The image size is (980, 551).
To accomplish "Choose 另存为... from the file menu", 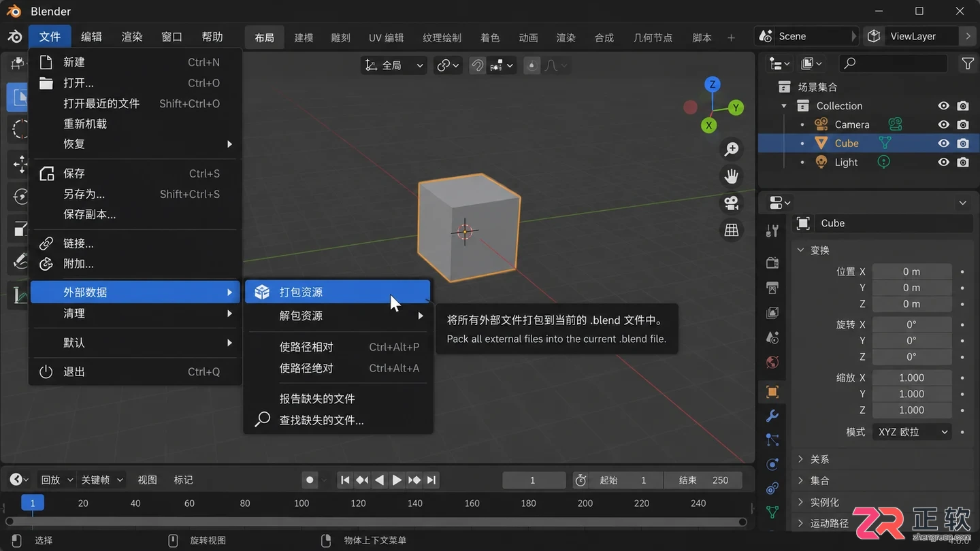I will [x=135, y=194].
